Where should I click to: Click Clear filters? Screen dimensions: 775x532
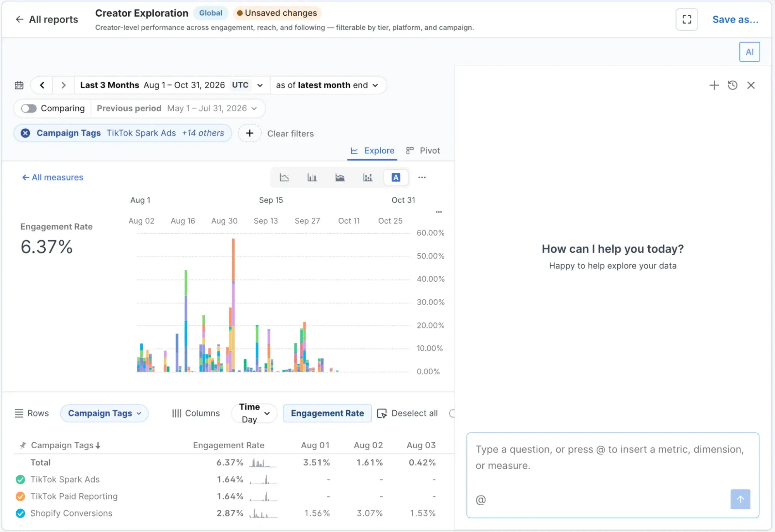pos(290,134)
